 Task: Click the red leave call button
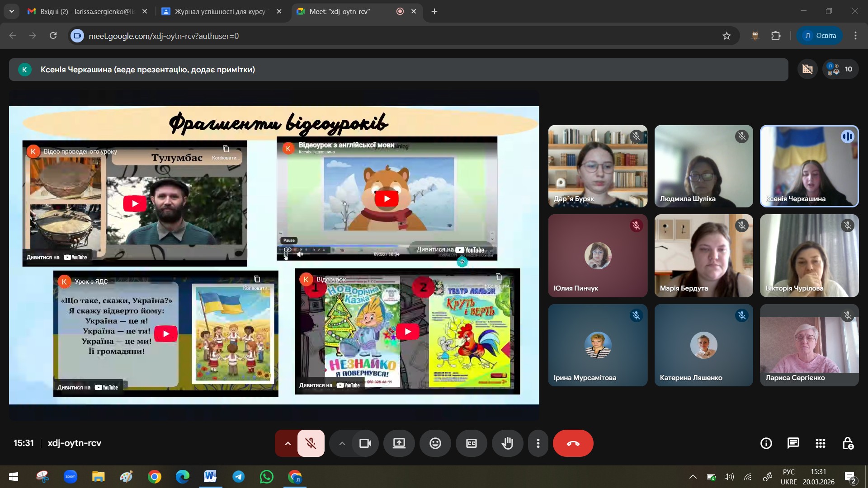[x=573, y=443]
